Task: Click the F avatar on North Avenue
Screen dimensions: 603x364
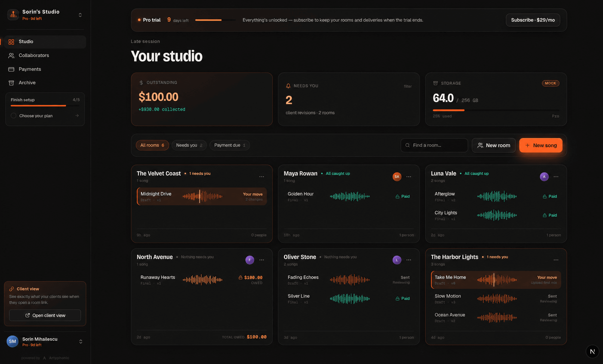Action: (250, 260)
